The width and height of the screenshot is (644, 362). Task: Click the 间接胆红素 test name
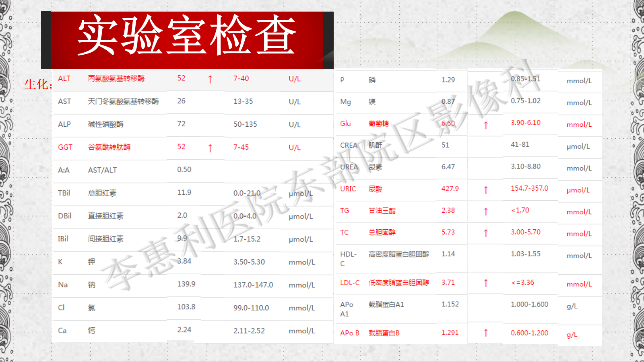point(106,239)
